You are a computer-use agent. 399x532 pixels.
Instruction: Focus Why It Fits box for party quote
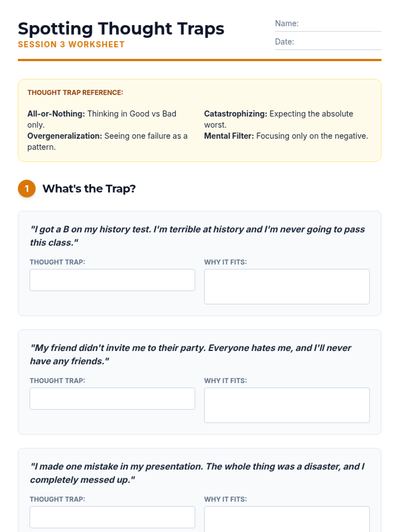(x=287, y=405)
